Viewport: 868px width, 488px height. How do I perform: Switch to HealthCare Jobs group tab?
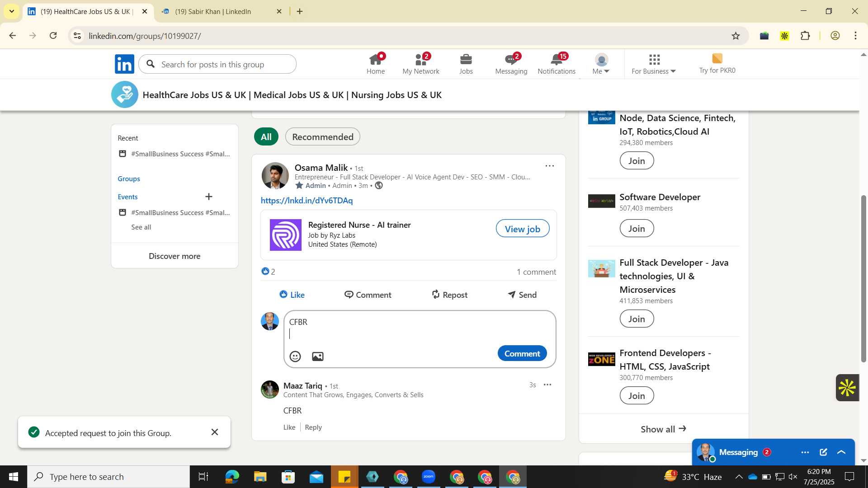(x=86, y=11)
